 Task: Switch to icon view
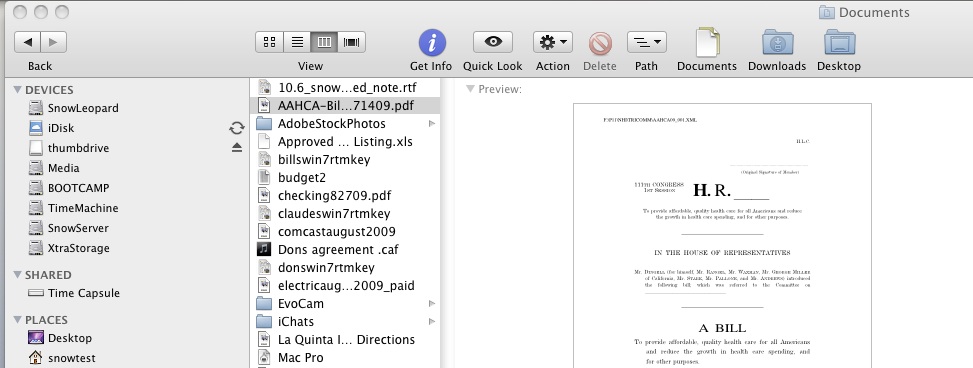[x=269, y=42]
